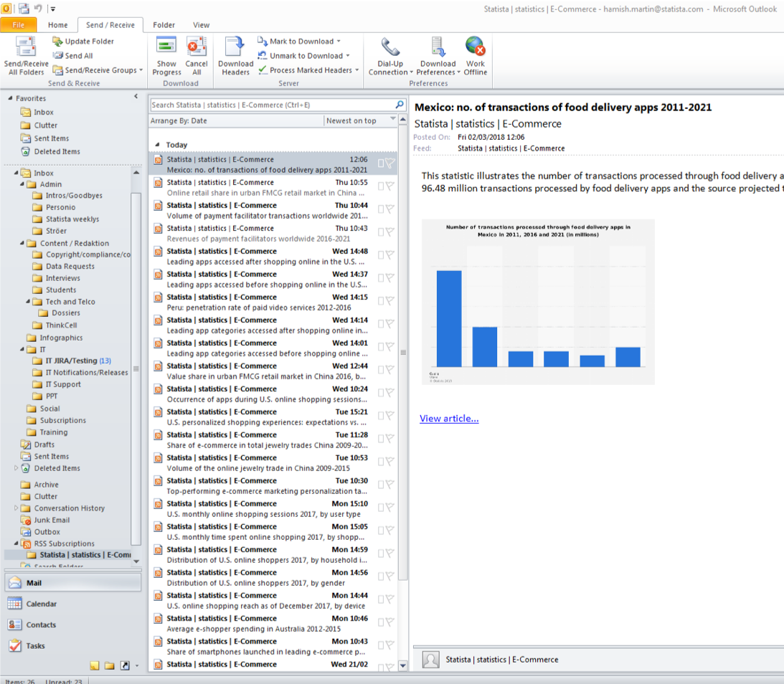The height and width of the screenshot is (684, 784).
Task: Click Notes icon in navigation bottom
Action: point(95,665)
